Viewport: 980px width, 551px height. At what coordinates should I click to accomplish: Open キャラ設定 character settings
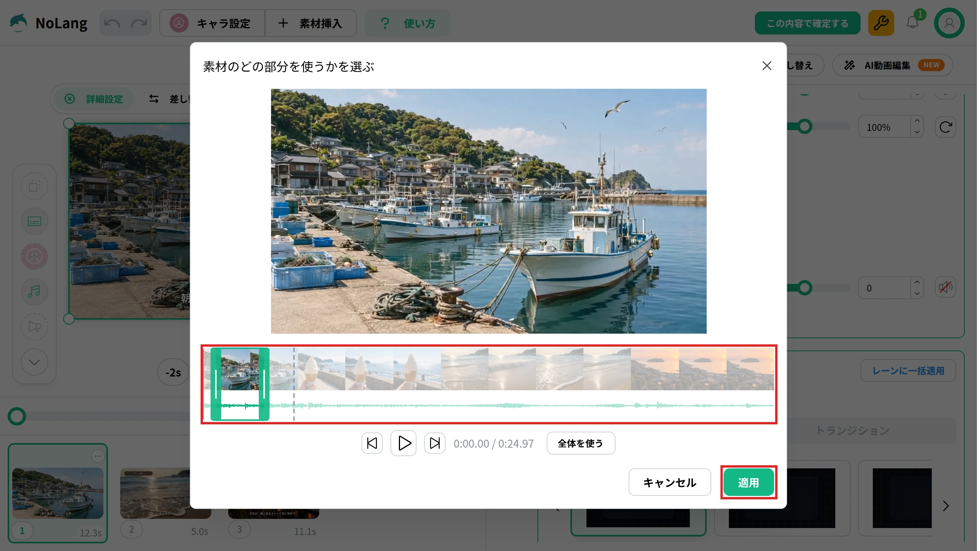[212, 23]
